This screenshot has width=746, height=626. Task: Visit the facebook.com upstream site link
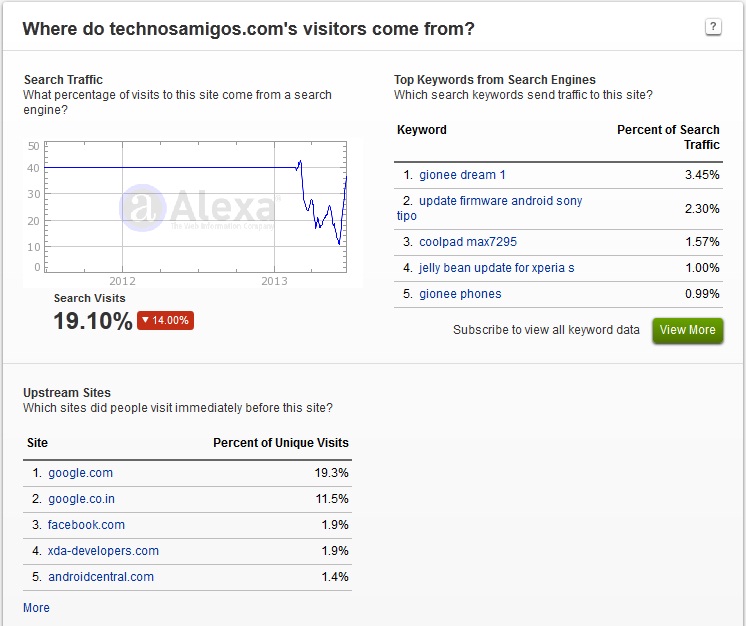point(86,525)
